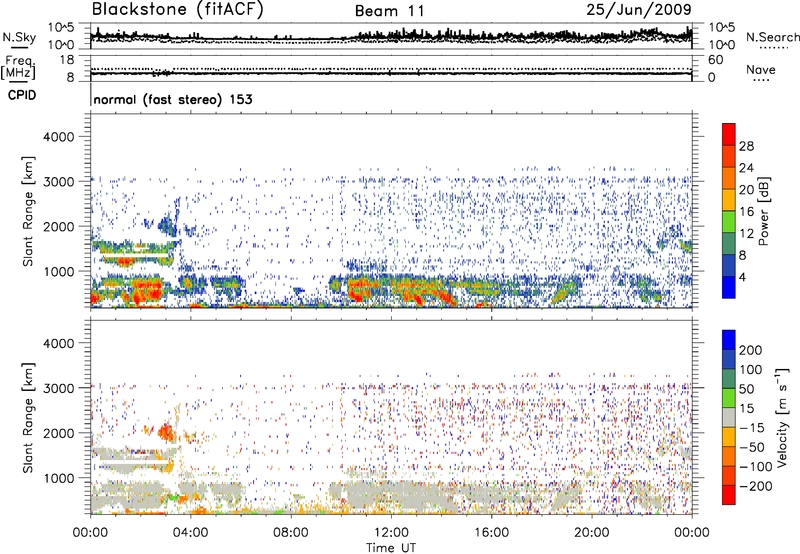
Task: Select the "normal (fast stereo) 153" mode text
Action: pos(173,99)
